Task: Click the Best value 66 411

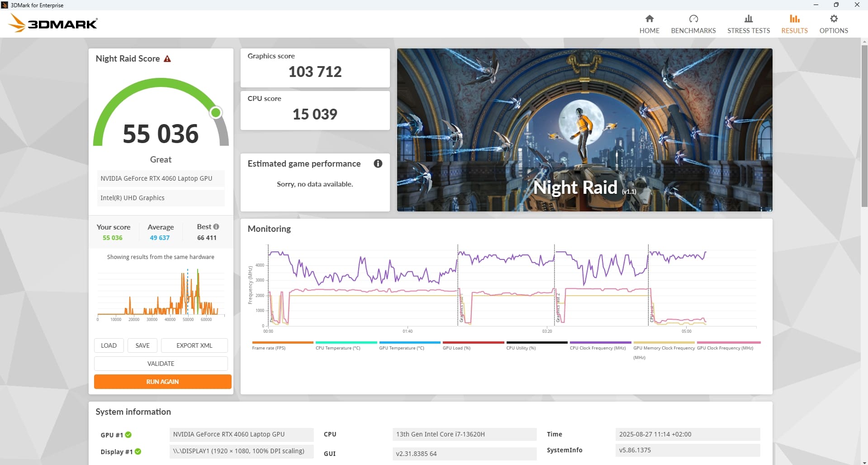Action: [207, 238]
